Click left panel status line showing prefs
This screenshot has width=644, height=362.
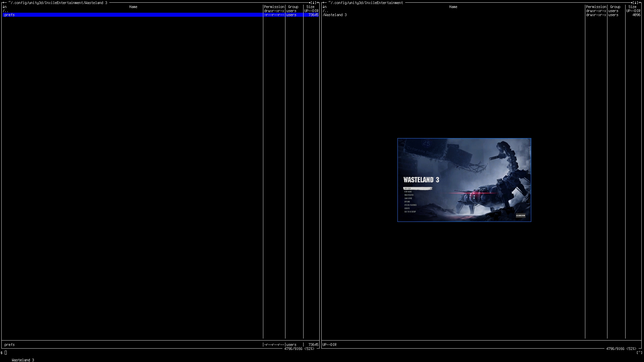(x=160, y=345)
